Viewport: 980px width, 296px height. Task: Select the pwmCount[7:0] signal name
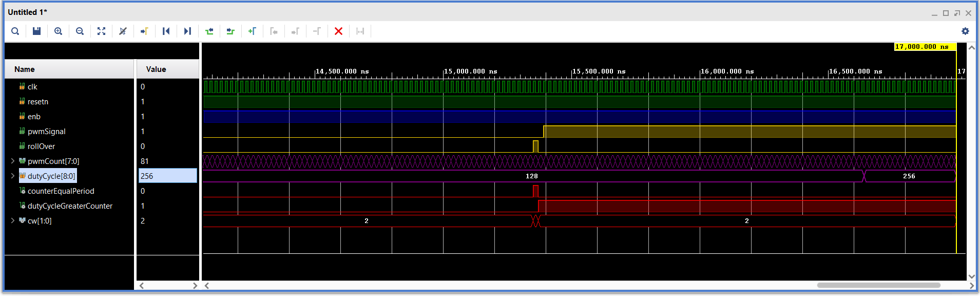coord(53,161)
